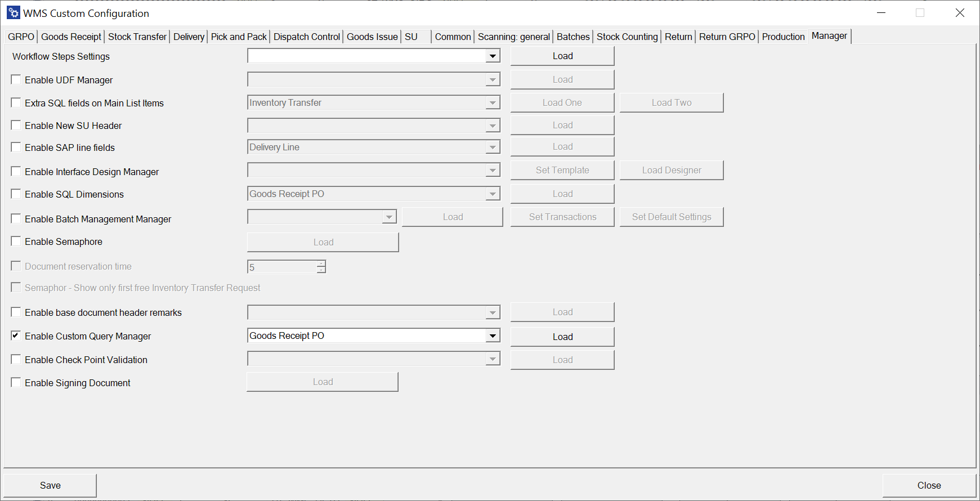Viewport: 980px width, 501px height.
Task: Click the Save button
Action: point(50,485)
